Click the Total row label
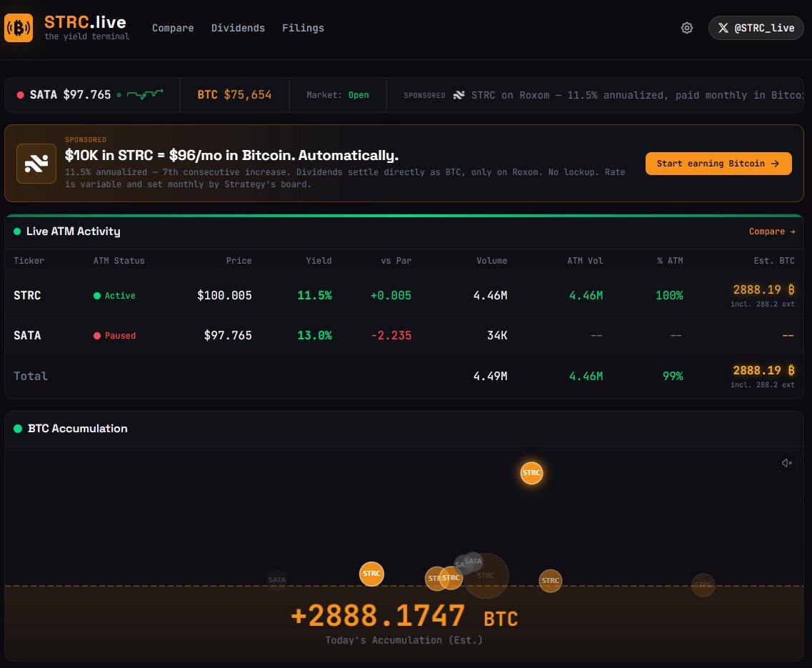The image size is (812, 668). coord(31,377)
